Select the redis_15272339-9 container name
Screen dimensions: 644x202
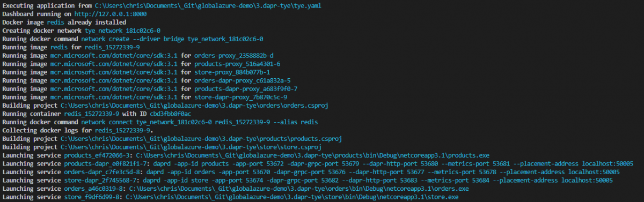click(x=92, y=114)
